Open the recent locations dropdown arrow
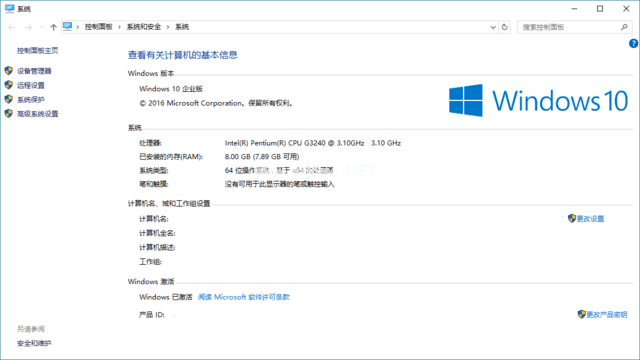Viewport: 640px width, 360px height. [42, 27]
